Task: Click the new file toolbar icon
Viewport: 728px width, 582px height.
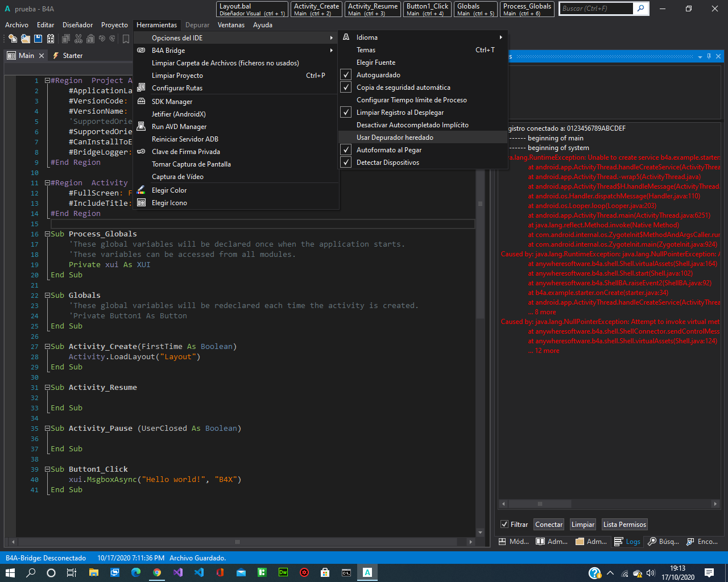Action: 12,39
